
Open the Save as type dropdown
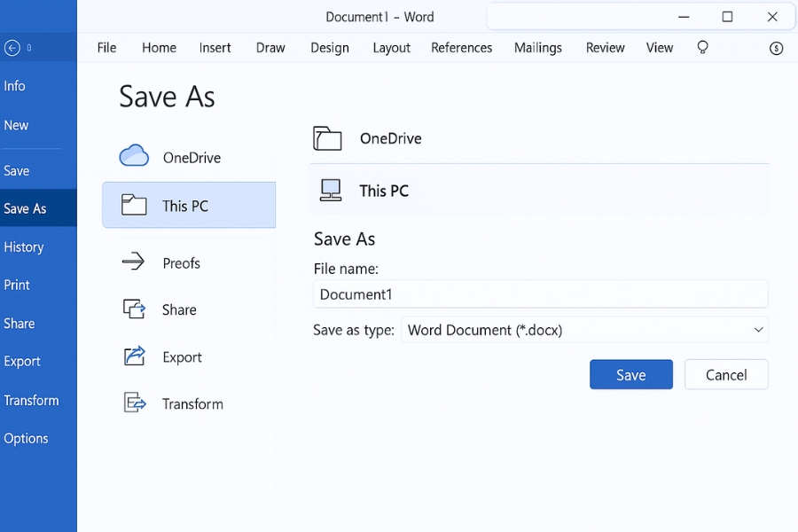click(583, 330)
